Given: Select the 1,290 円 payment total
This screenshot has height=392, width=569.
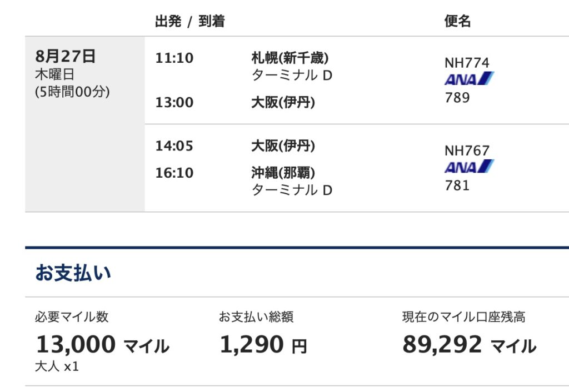Looking at the screenshot, I should 263,345.
